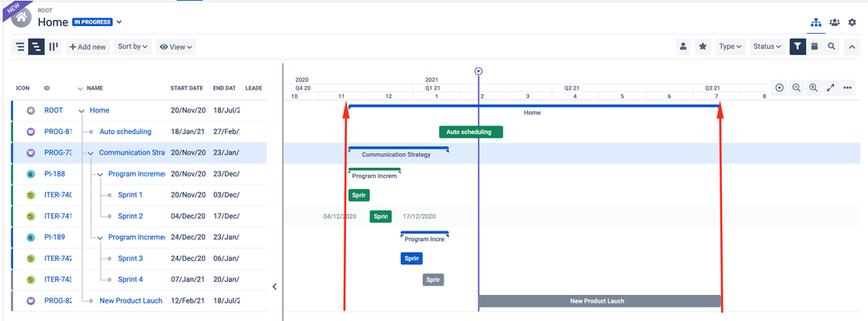Collapse the left table panel arrow
868x321 pixels.
(275, 286)
